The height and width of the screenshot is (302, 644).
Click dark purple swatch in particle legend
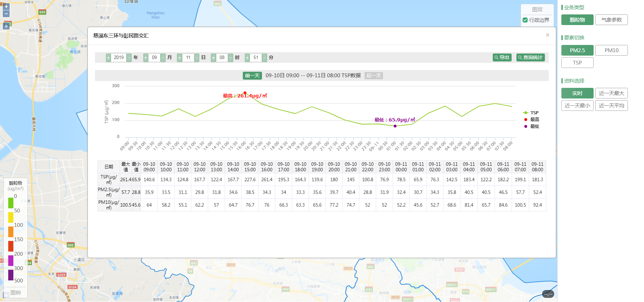(x=11, y=275)
